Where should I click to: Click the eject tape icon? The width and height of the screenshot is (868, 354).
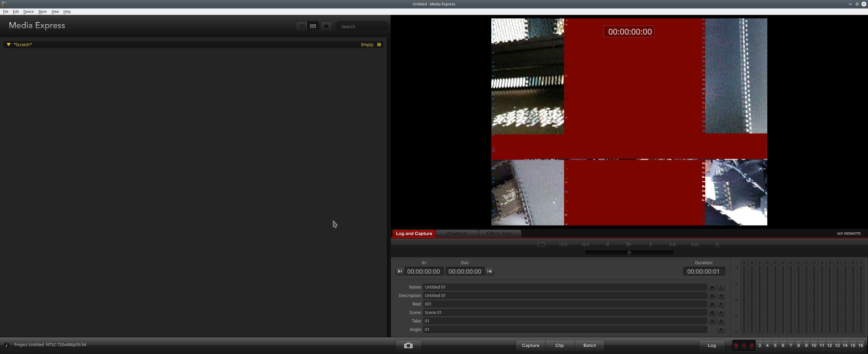(x=717, y=244)
